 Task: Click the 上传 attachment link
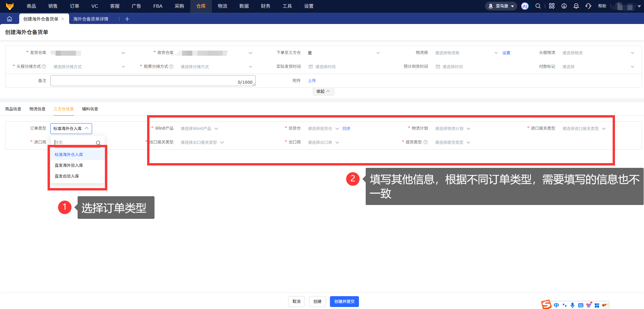(x=312, y=81)
